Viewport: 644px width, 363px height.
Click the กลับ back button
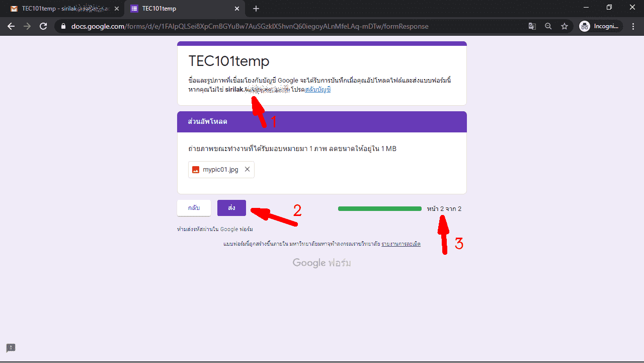tap(194, 208)
